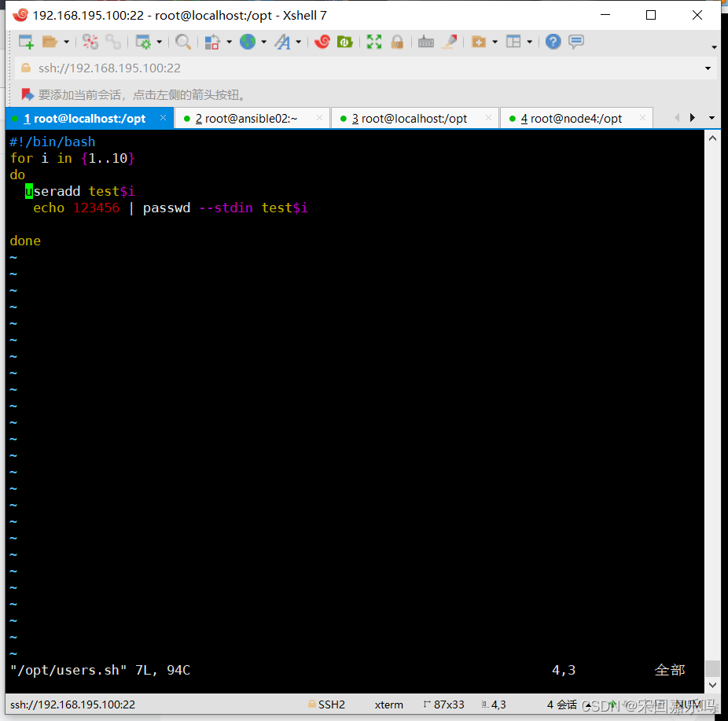Click the status bar ssh://192.168.195.100:22 text
This screenshot has width=728, height=721.
tap(72, 704)
